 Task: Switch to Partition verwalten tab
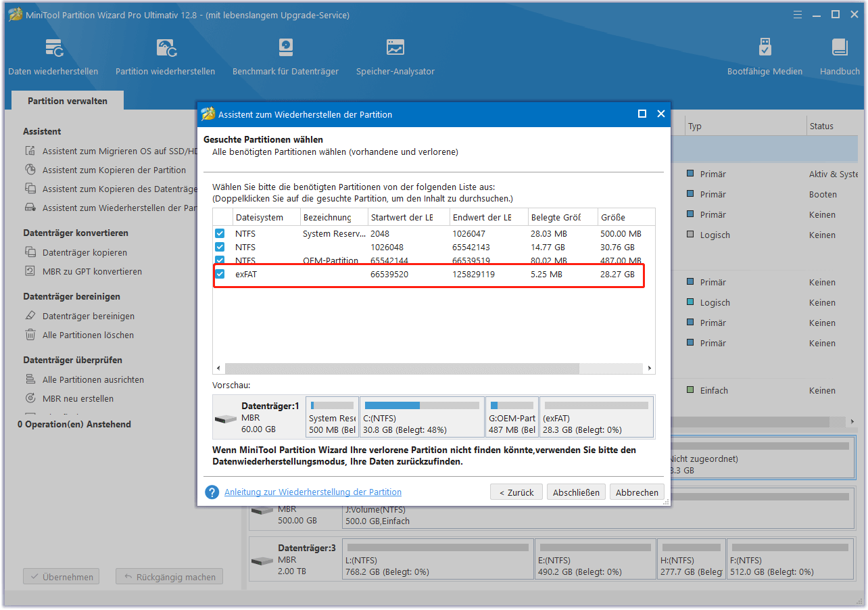[x=68, y=101]
